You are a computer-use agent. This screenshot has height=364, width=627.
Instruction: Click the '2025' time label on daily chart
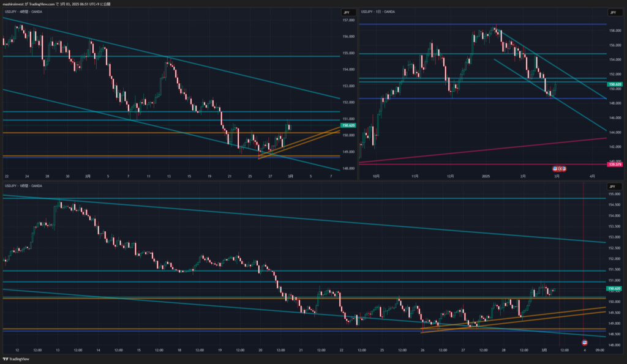coord(486,176)
